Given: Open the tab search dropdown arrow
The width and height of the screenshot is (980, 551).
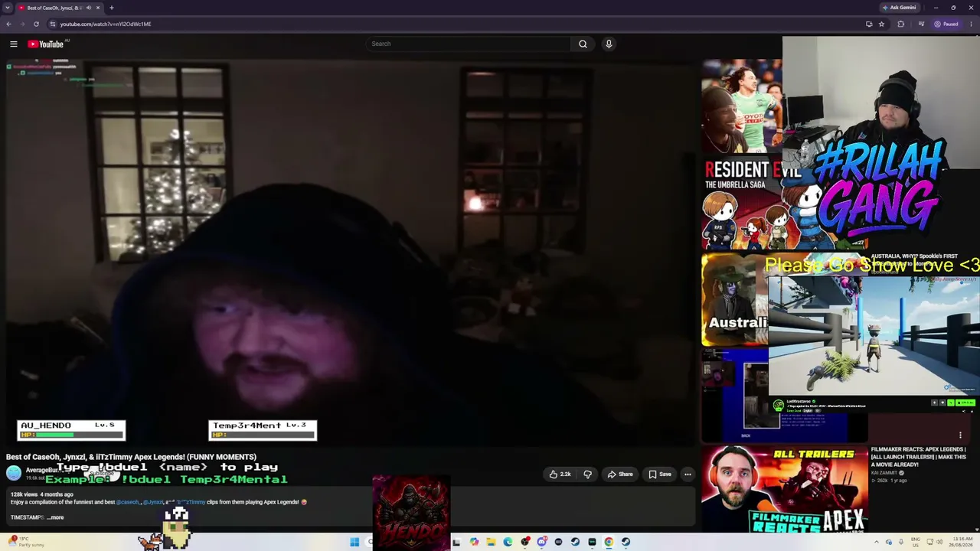Looking at the screenshot, I should click(8, 8).
